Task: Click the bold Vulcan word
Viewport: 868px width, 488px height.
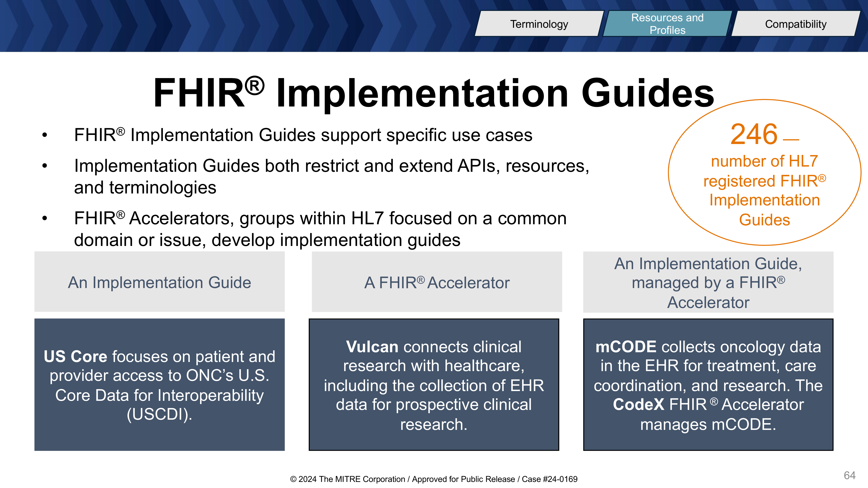Action: pyautogui.click(x=372, y=347)
